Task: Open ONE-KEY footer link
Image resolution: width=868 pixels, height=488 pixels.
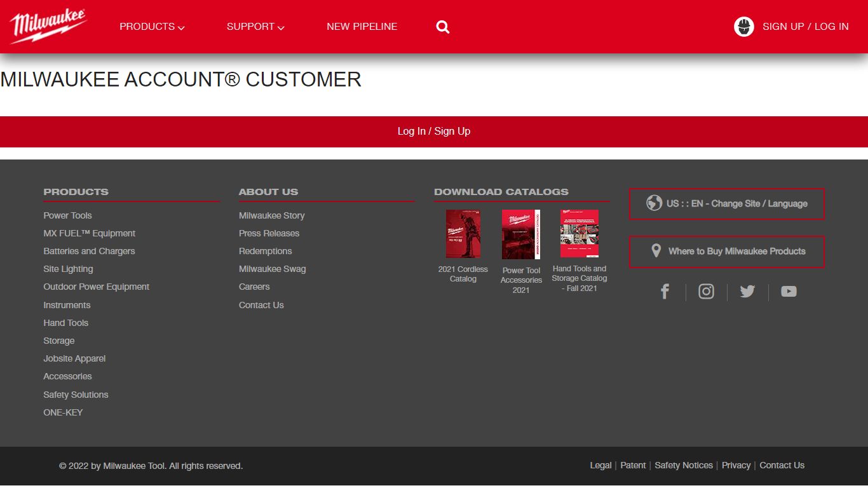Action: 63,412
